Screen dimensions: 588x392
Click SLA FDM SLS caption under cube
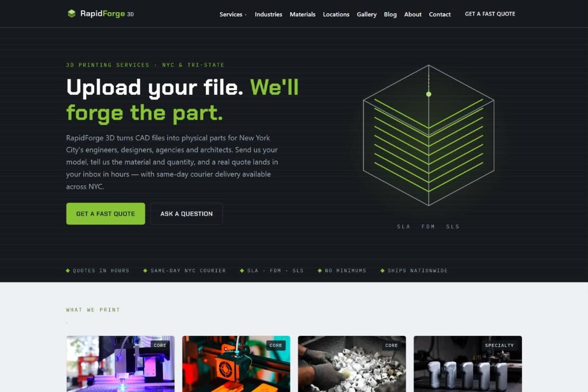coord(428,226)
